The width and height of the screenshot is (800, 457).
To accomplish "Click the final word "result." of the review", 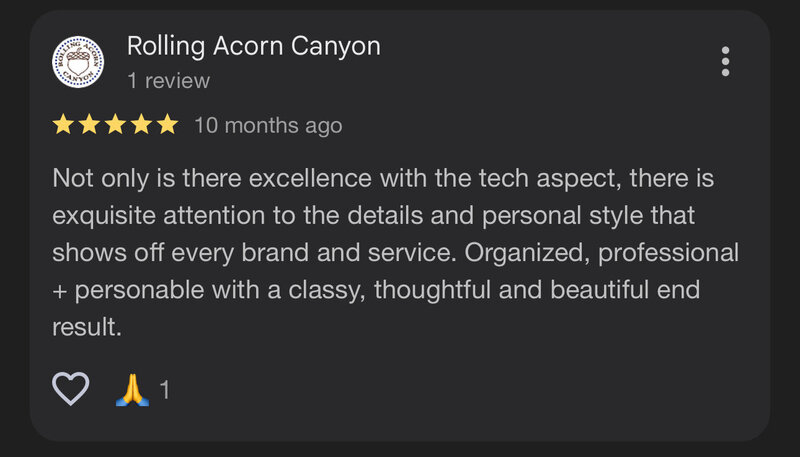I will point(87,327).
